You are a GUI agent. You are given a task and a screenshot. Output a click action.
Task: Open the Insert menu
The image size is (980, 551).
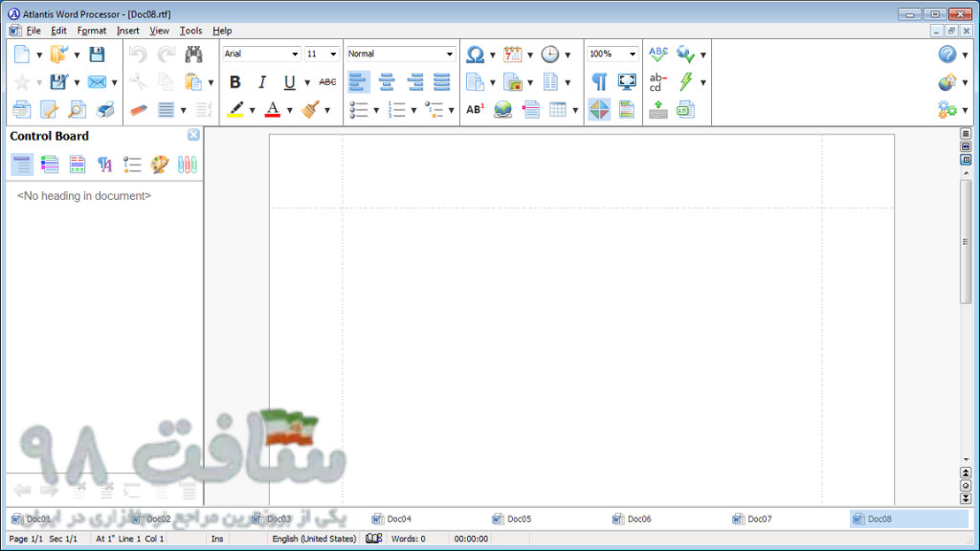[x=128, y=31]
